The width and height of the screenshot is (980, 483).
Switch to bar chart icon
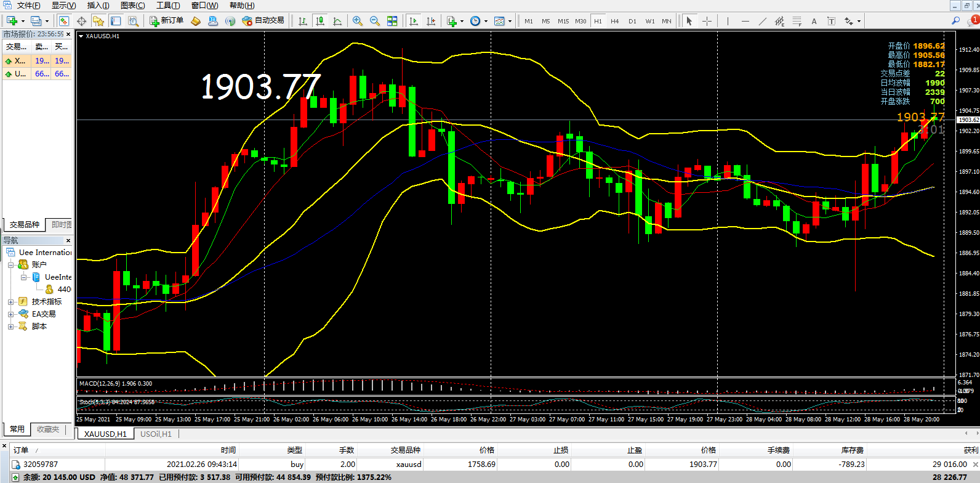pyautogui.click(x=303, y=21)
